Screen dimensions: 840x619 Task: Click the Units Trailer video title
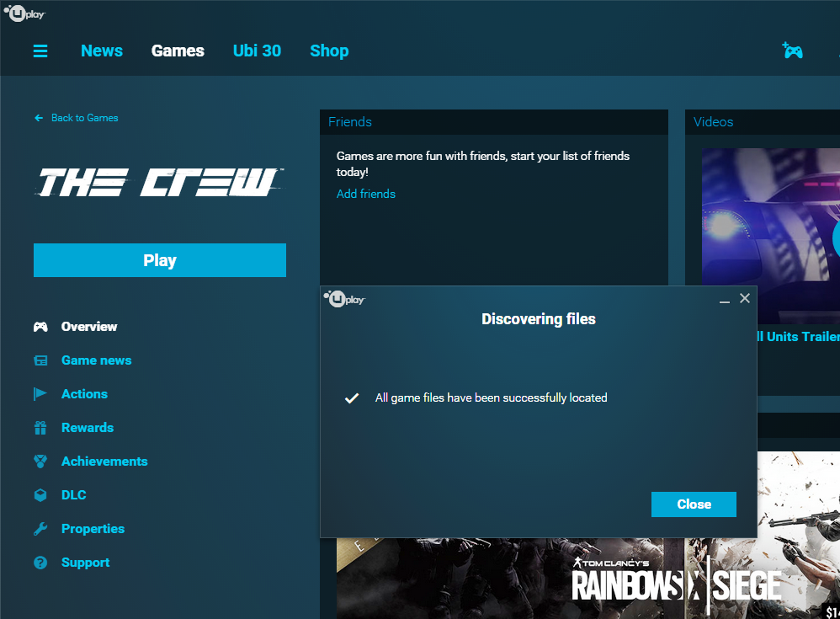[x=798, y=337]
